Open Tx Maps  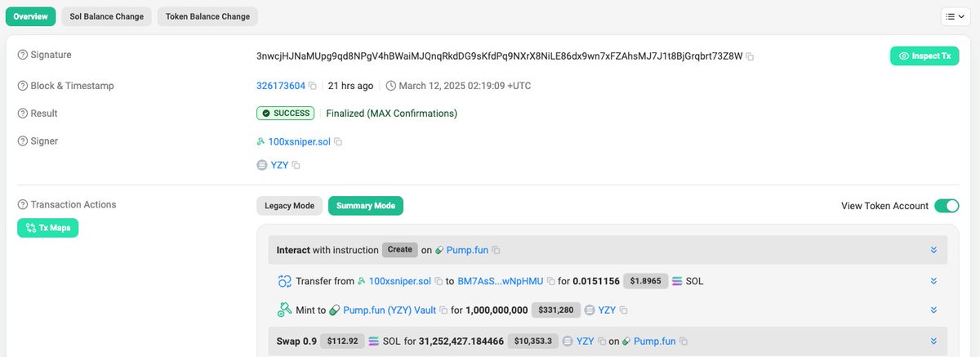pyautogui.click(x=48, y=228)
